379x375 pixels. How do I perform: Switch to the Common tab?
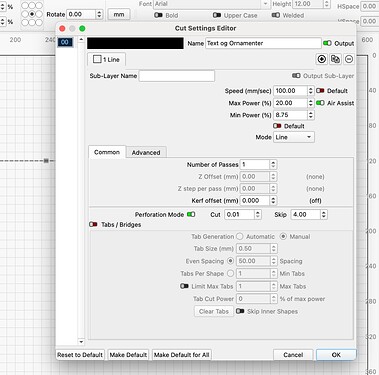click(x=107, y=152)
